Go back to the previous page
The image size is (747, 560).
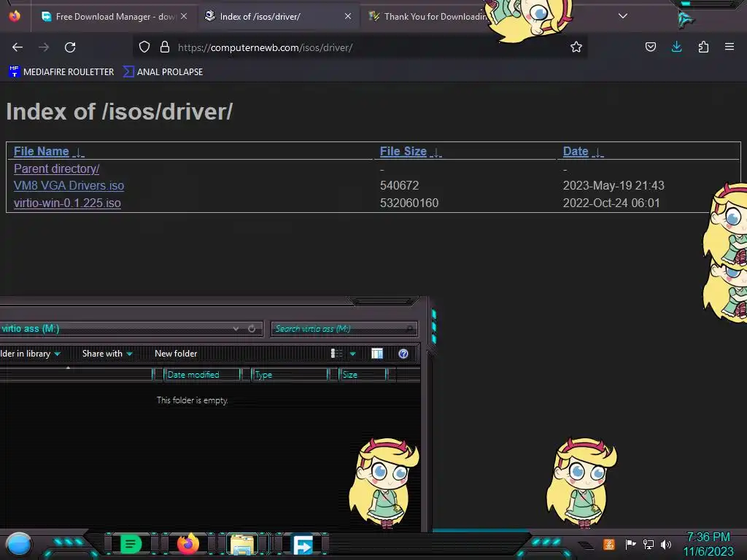18,47
